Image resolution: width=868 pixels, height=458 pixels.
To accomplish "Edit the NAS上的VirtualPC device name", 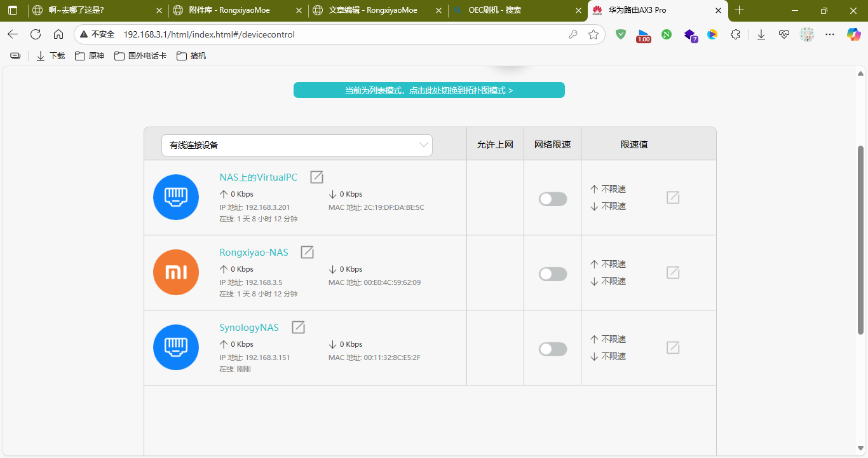I will point(316,177).
